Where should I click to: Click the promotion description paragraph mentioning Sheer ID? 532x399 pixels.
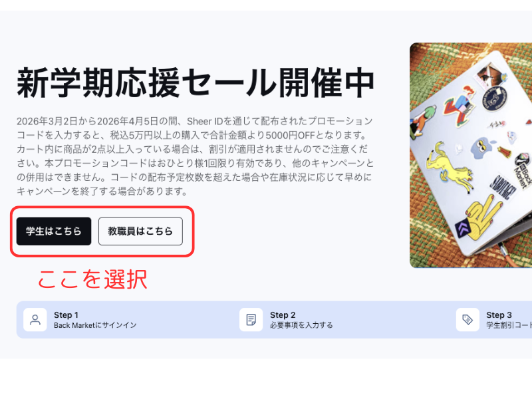(195, 156)
